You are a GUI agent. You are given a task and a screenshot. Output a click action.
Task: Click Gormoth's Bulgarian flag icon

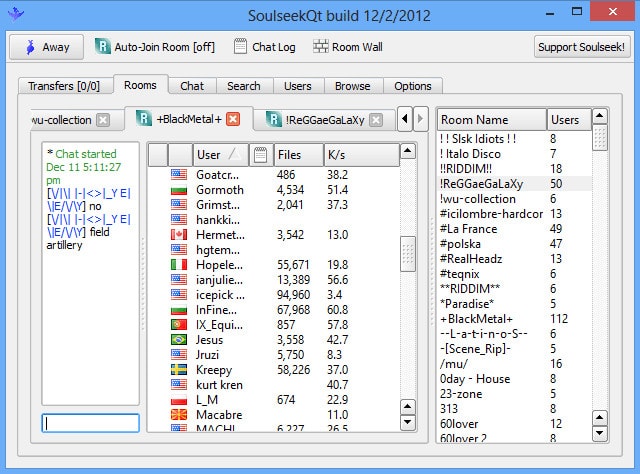(x=179, y=190)
